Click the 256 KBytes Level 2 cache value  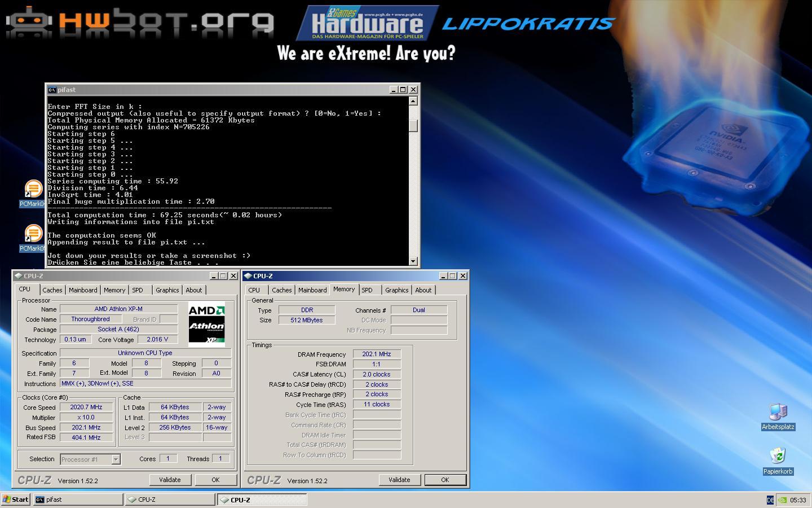(175, 427)
